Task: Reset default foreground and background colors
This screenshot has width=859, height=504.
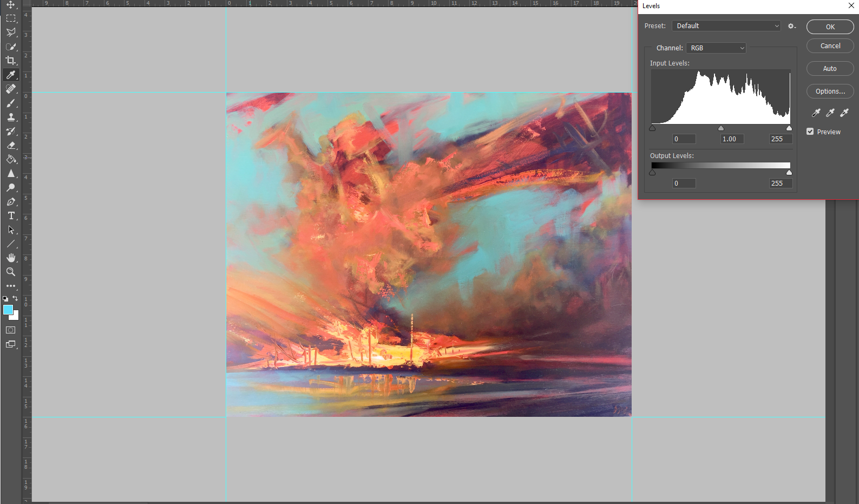Action: click(5, 298)
